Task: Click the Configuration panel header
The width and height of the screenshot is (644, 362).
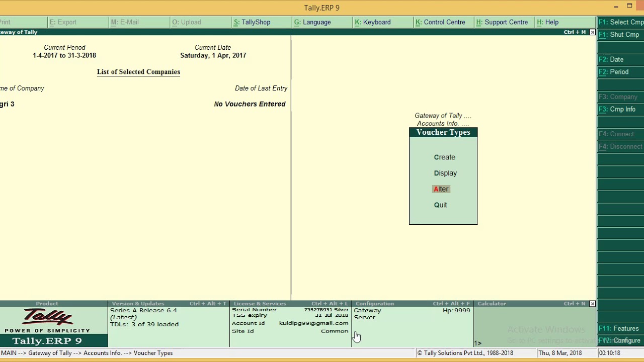Action: click(412, 304)
